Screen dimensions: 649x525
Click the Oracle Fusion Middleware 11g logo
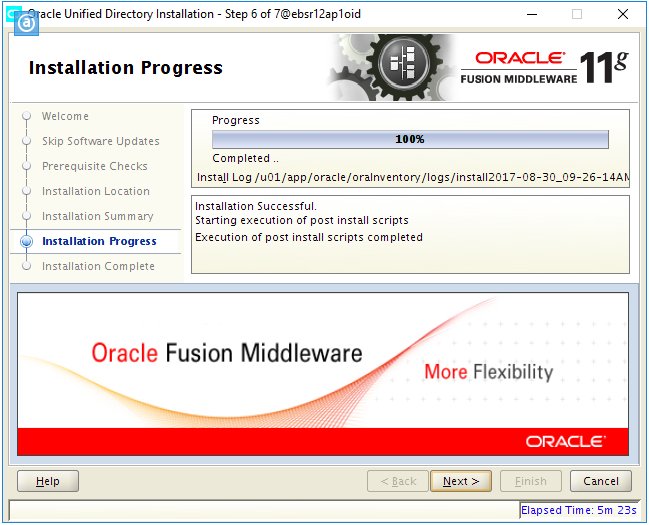[x=543, y=66]
